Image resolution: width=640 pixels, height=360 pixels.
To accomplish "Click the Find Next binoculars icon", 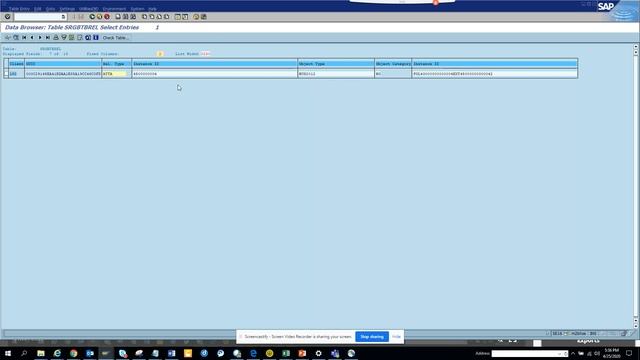I will pyautogui.click(x=133, y=17).
